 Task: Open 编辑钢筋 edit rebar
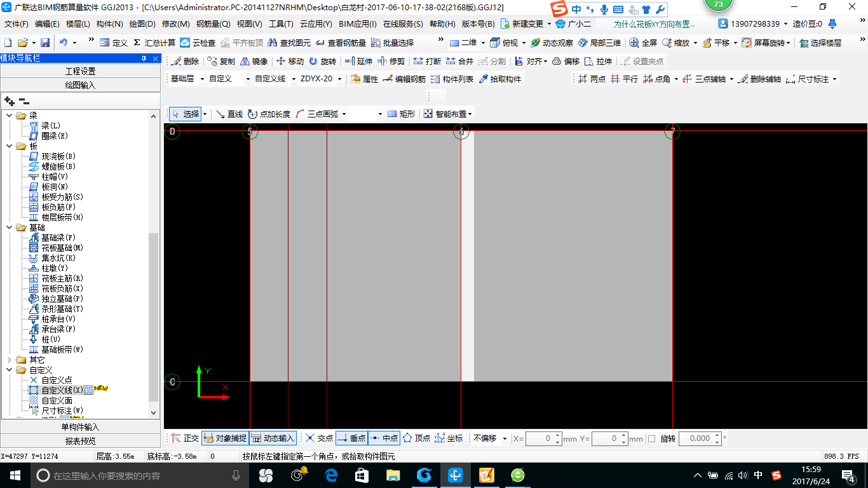tap(404, 79)
